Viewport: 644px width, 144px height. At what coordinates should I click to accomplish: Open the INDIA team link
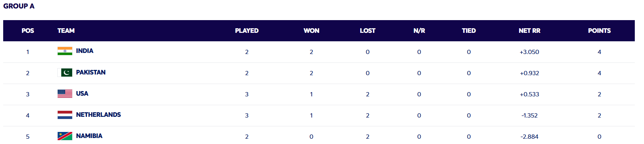coord(85,51)
